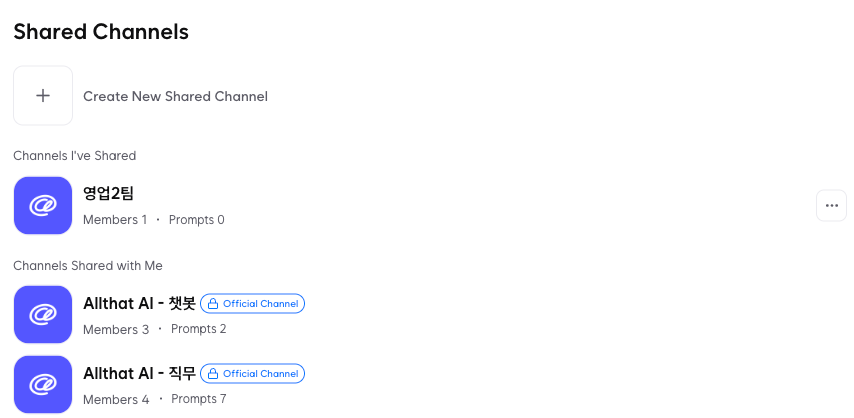Viewport: 854px width, 418px height.
Task: Click the Allthat AI - 직무 channel icon
Action: (x=43, y=384)
